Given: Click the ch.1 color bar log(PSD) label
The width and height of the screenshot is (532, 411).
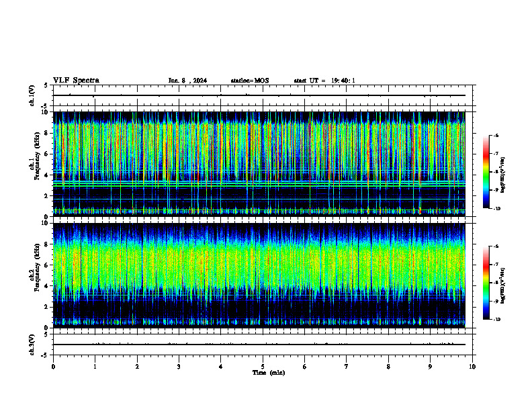Looking at the screenshot, I should coord(503,175).
